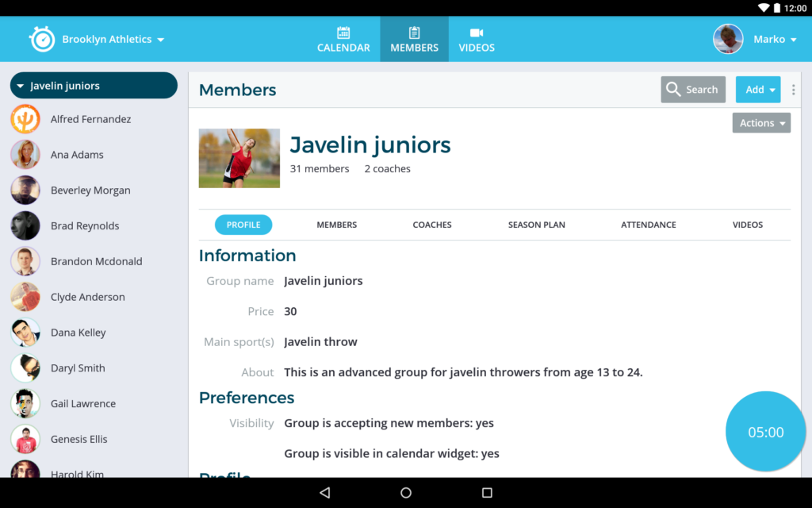
Task: Open the Add dropdown button
Action: click(x=757, y=90)
